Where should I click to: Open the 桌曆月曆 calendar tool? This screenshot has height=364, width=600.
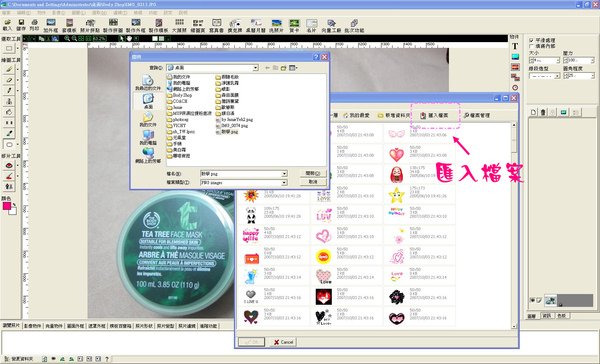(x=256, y=25)
